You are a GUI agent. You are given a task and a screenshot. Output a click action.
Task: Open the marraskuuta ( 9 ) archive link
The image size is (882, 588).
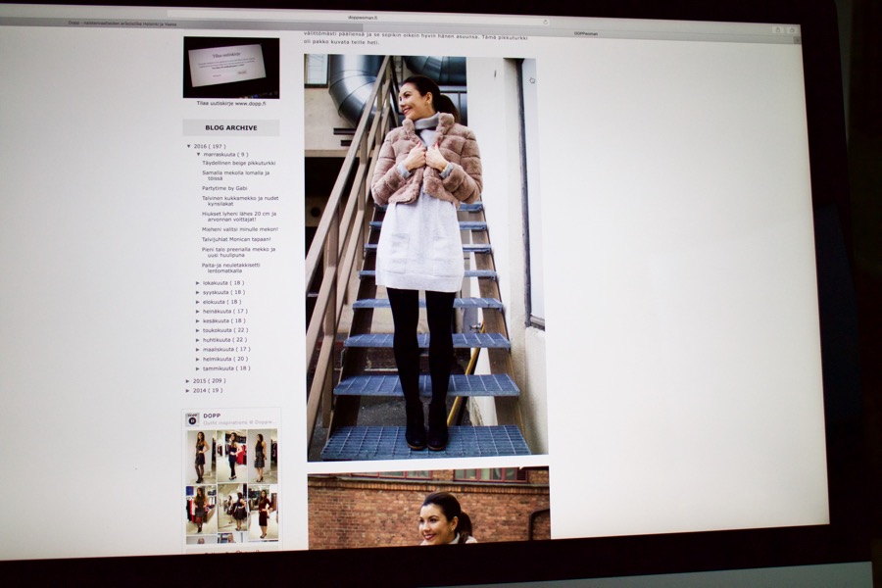(x=225, y=154)
